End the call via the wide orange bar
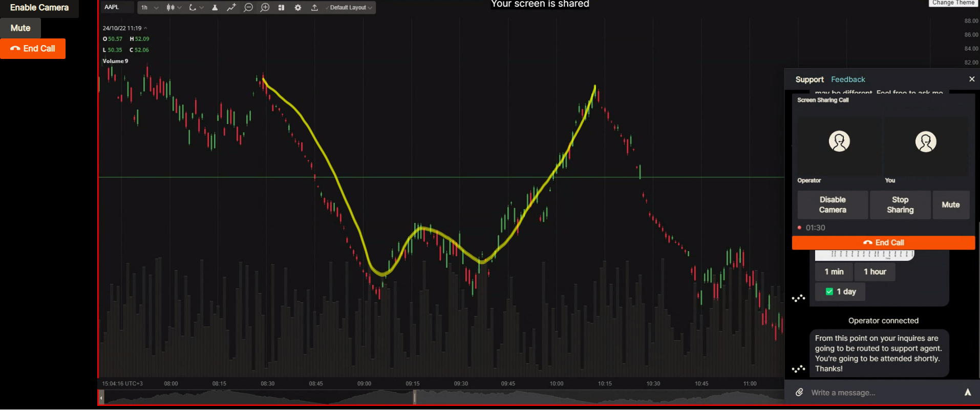980x410 pixels. point(883,243)
